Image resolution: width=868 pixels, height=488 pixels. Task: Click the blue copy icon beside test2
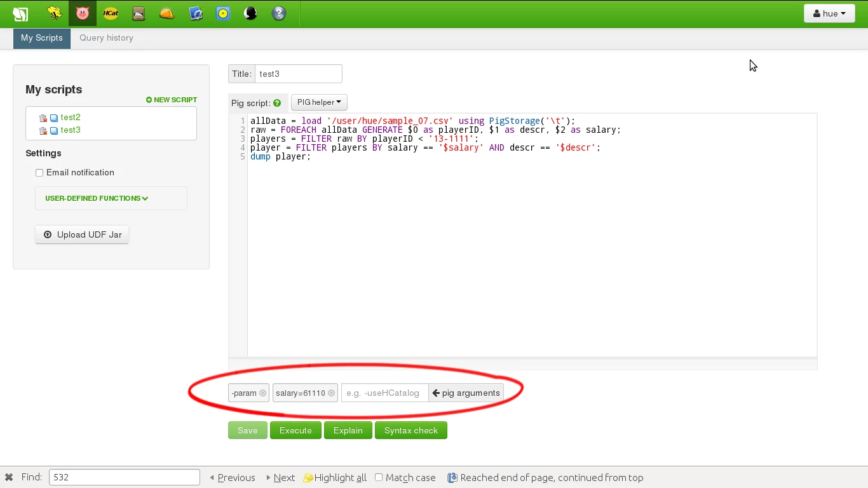(54, 118)
